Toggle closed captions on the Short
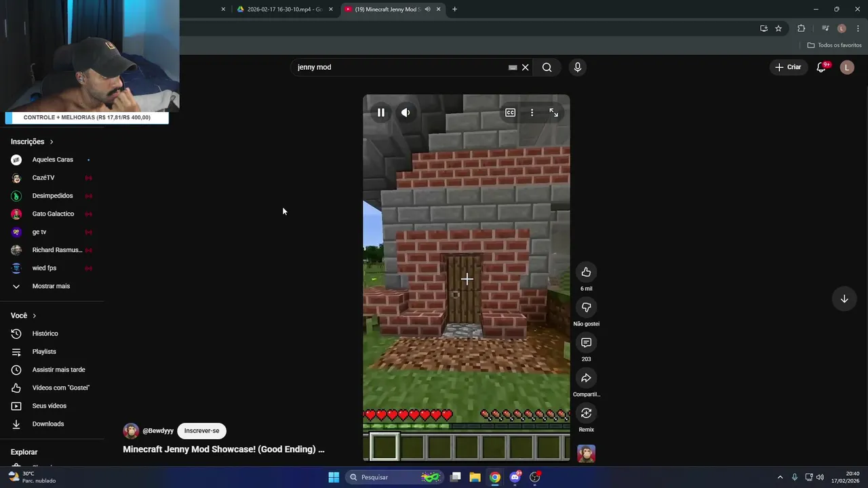This screenshot has width=868, height=488. [x=510, y=113]
